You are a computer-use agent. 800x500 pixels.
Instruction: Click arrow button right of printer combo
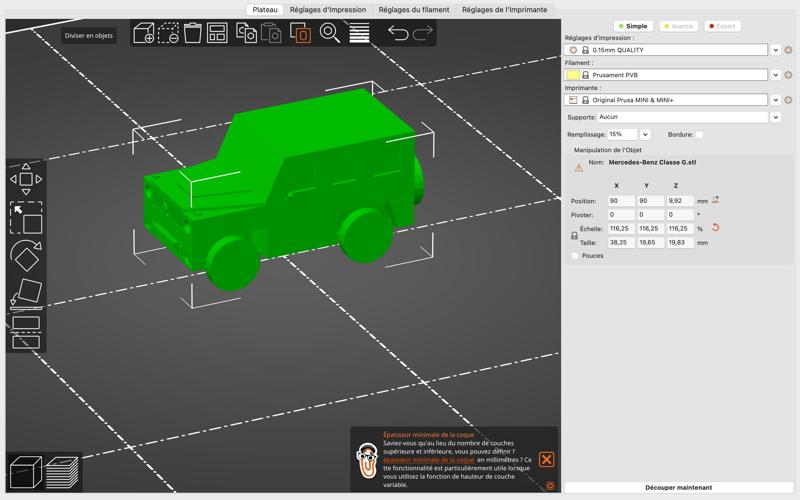tap(776, 100)
